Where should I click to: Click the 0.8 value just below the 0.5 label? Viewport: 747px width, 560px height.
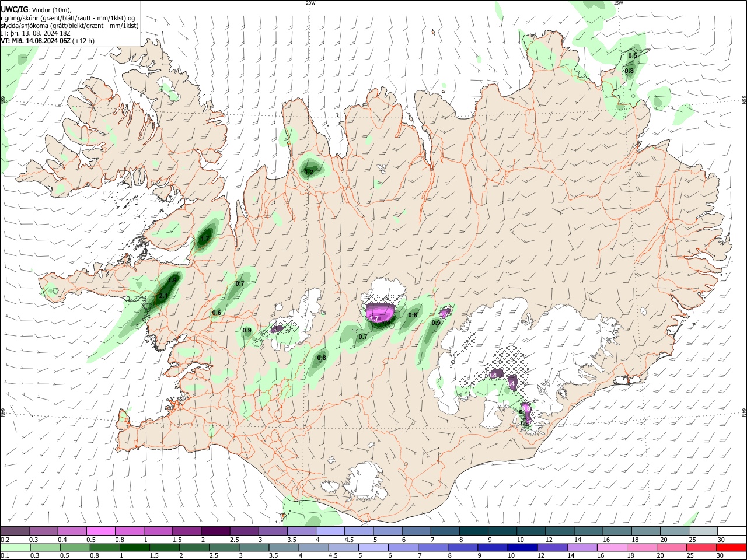pos(629,71)
